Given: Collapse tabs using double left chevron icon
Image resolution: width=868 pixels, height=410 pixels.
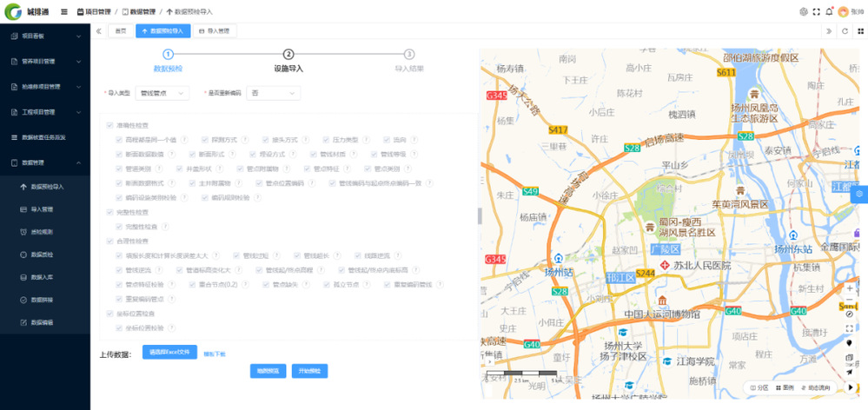Looking at the screenshot, I should (x=98, y=30).
